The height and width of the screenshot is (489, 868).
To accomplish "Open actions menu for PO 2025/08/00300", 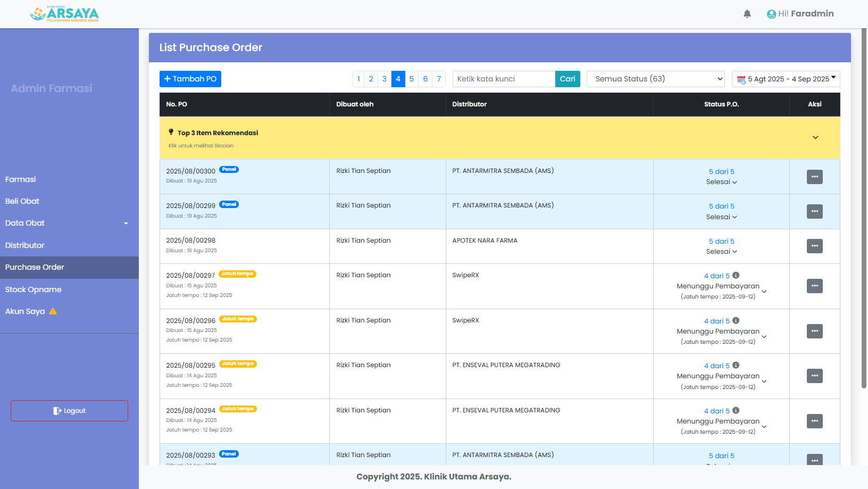I will pos(814,177).
